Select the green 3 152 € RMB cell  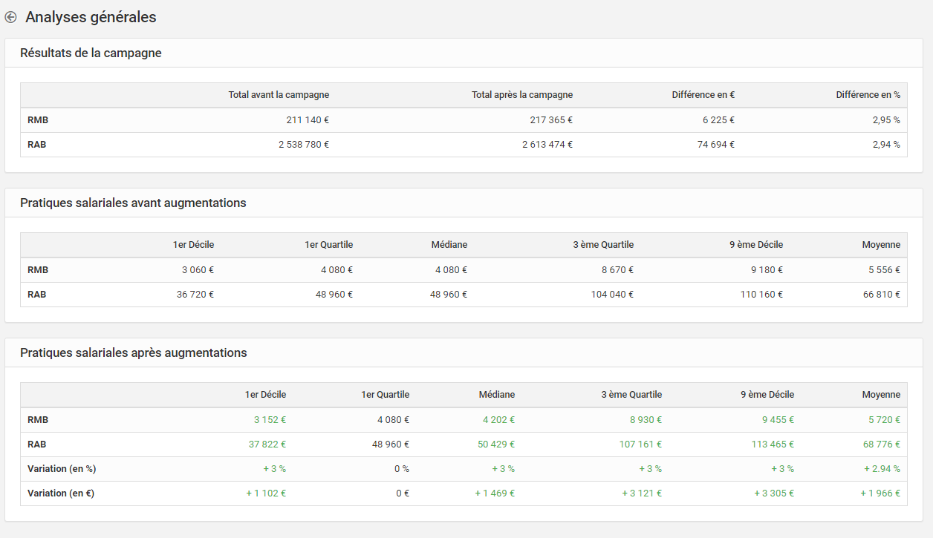coord(270,420)
